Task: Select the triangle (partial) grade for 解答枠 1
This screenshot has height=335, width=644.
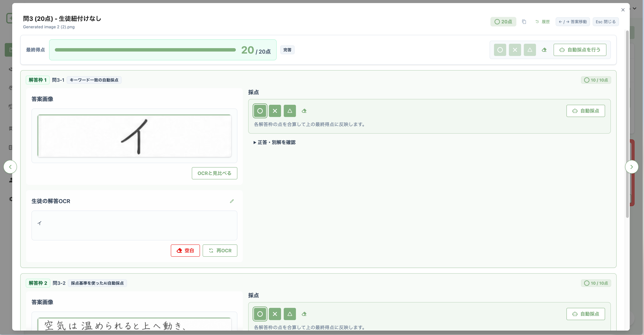Action: click(290, 111)
